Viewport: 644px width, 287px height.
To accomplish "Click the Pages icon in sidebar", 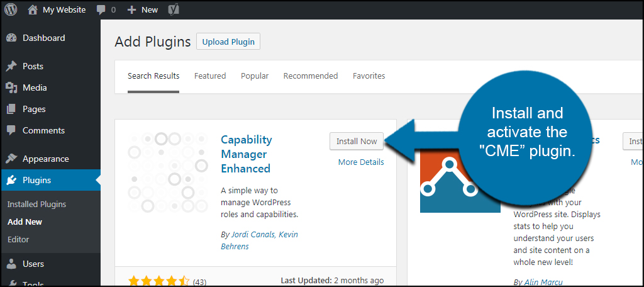I will 11,109.
